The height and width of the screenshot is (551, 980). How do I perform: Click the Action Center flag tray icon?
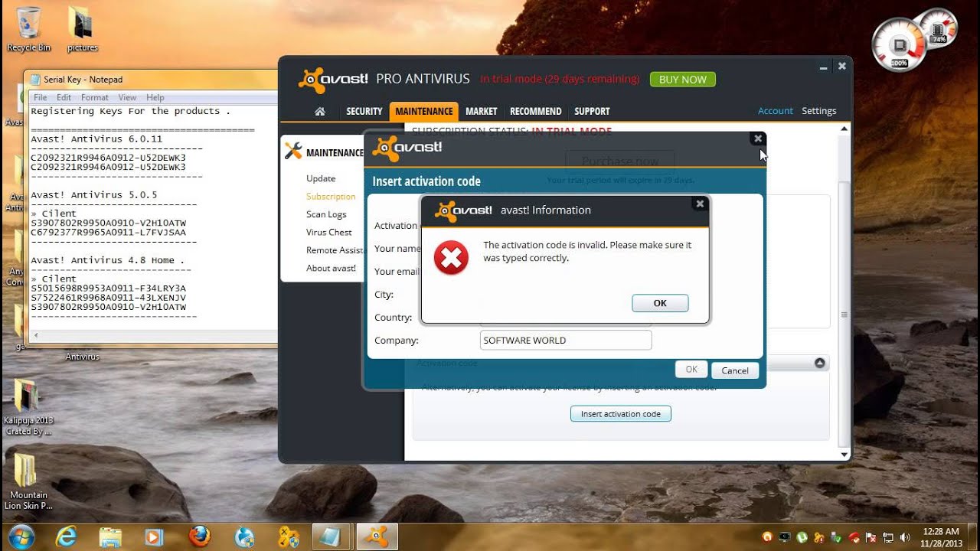click(x=872, y=537)
